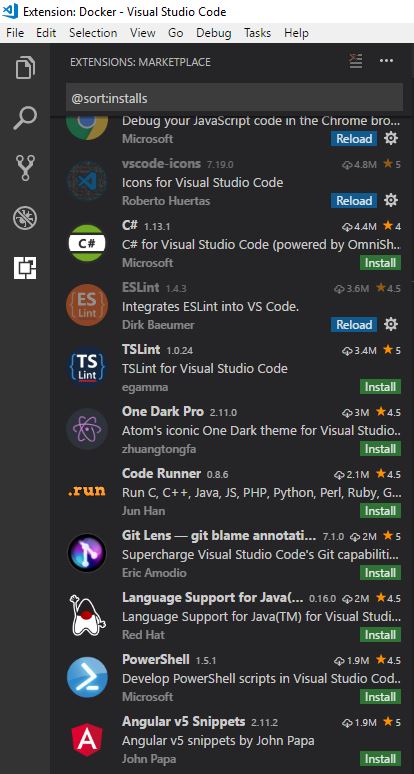
Task: Click the egamma publisher name
Action: (x=145, y=387)
